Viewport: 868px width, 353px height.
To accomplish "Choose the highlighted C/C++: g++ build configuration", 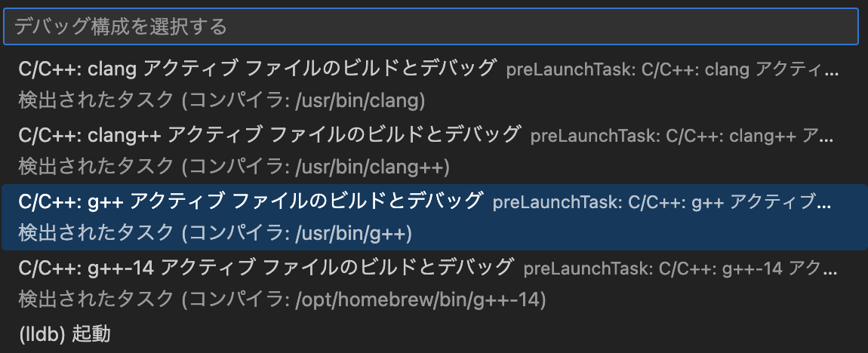I will (x=250, y=201).
